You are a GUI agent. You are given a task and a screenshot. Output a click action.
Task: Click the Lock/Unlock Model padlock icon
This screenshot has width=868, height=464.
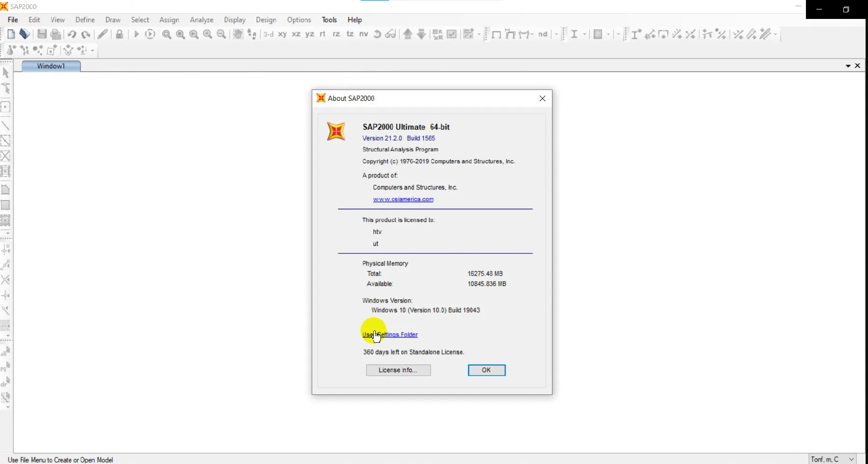pyautogui.click(x=119, y=34)
